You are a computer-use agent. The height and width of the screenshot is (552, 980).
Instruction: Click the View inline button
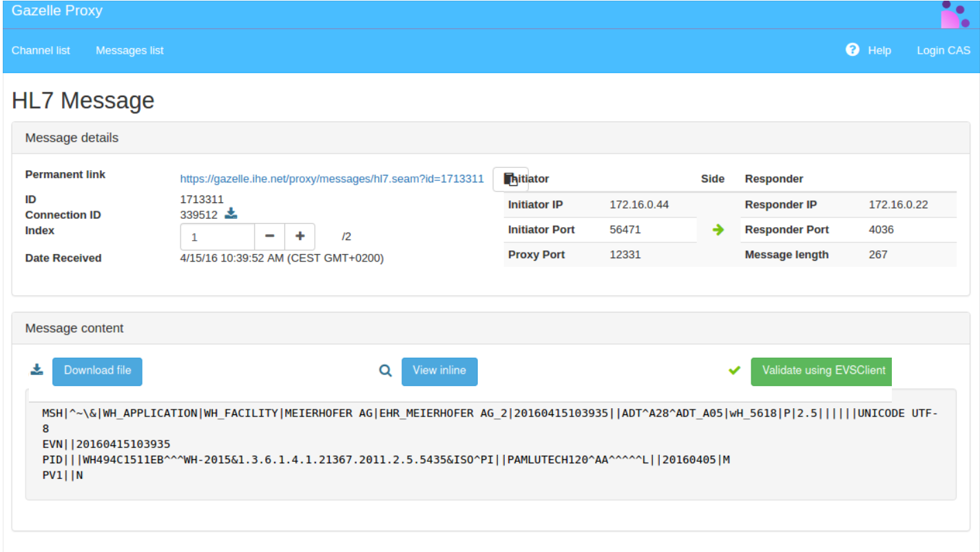[x=439, y=371]
